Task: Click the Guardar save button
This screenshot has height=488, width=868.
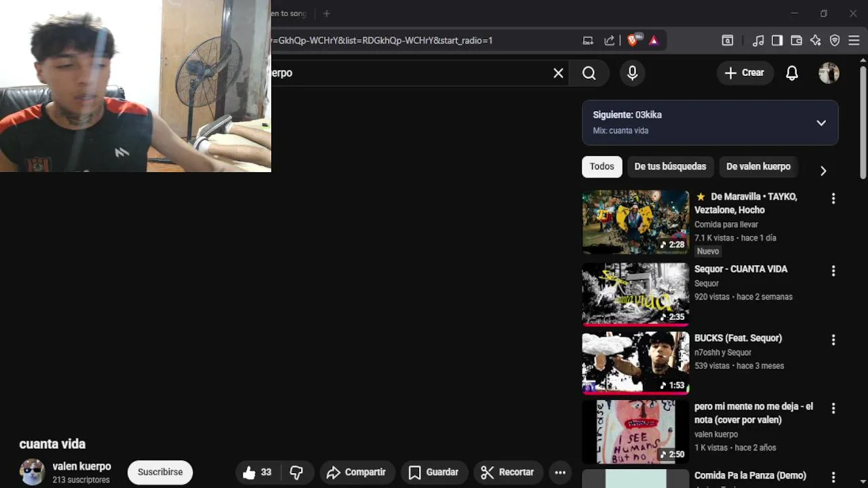Action: tap(434, 472)
